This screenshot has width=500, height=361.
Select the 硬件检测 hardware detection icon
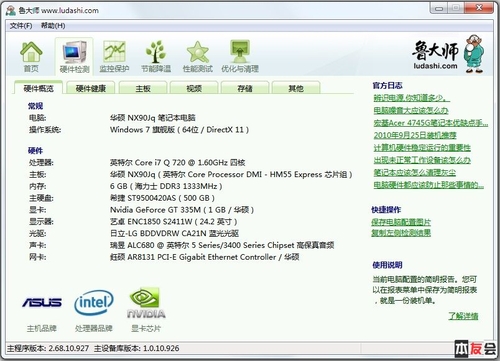click(x=74, y=56)
